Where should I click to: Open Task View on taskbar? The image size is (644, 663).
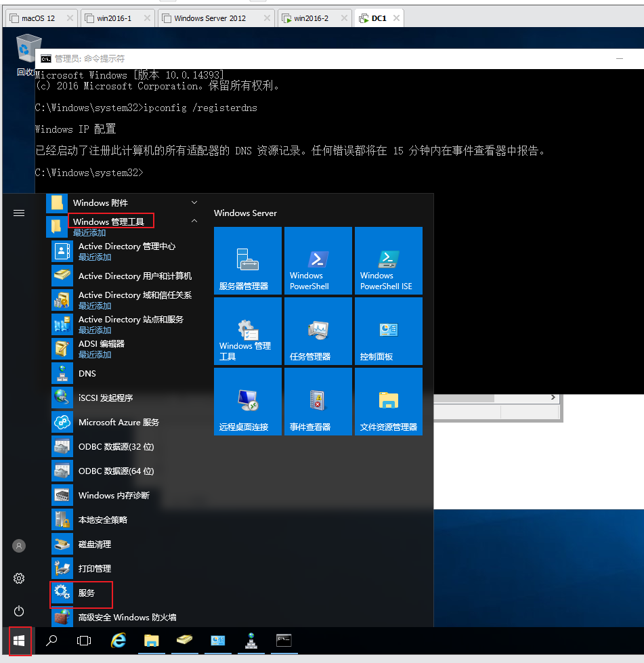tap(84, 641)
